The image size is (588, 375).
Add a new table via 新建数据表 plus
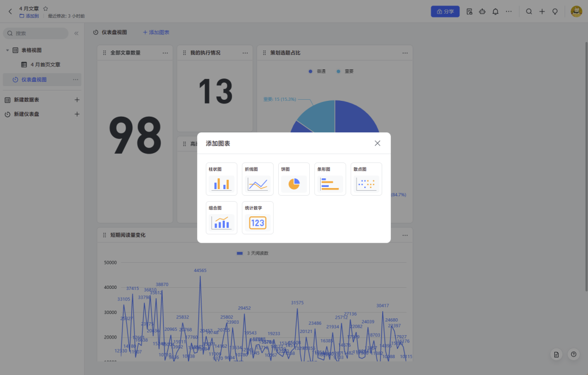pyautogui.click(x=77, y=100)
